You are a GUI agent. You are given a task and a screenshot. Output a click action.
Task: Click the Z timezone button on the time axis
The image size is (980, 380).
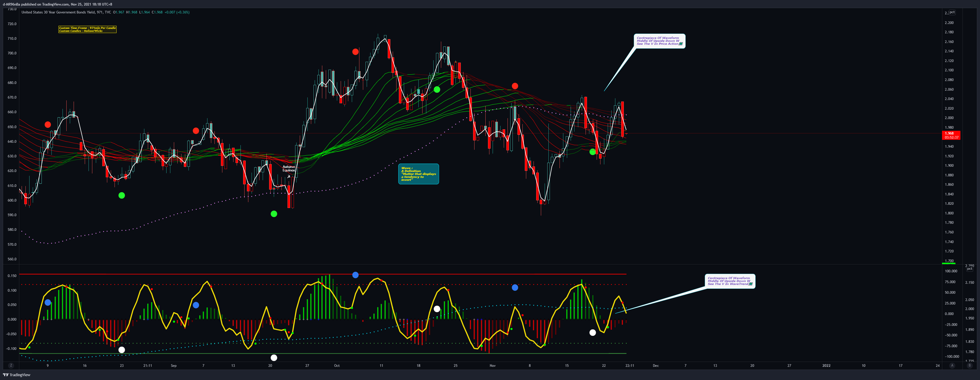pos(11,366)
